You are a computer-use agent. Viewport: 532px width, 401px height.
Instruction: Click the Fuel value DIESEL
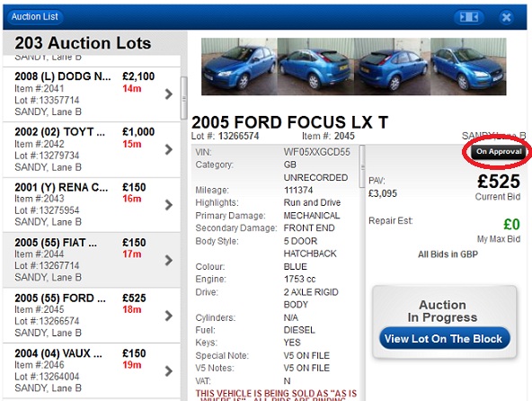tap(299, 330)
